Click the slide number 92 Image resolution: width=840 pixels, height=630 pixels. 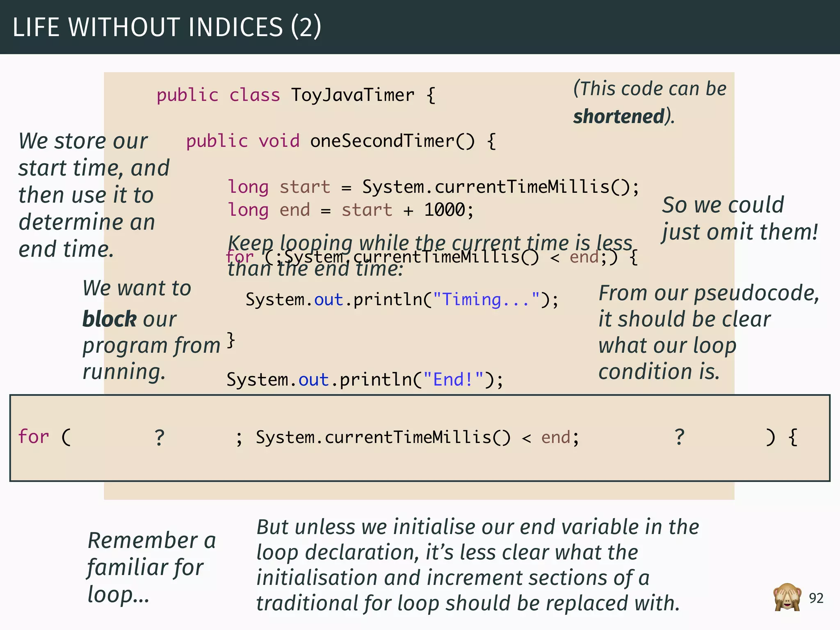click(x=816, y=598)
